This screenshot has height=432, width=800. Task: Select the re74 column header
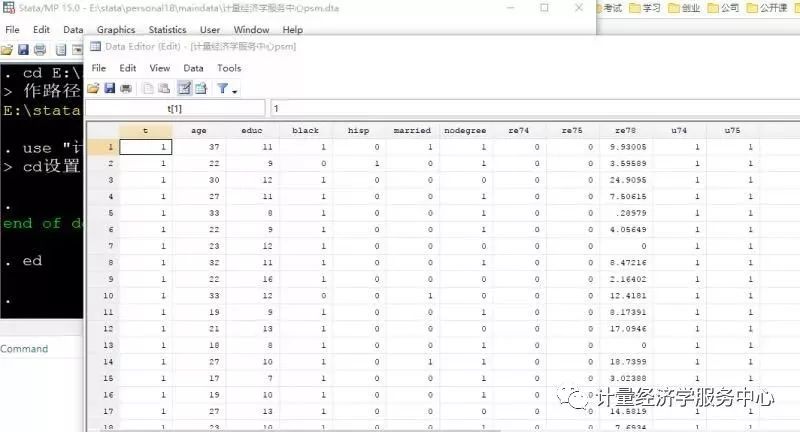pos(519,131)
